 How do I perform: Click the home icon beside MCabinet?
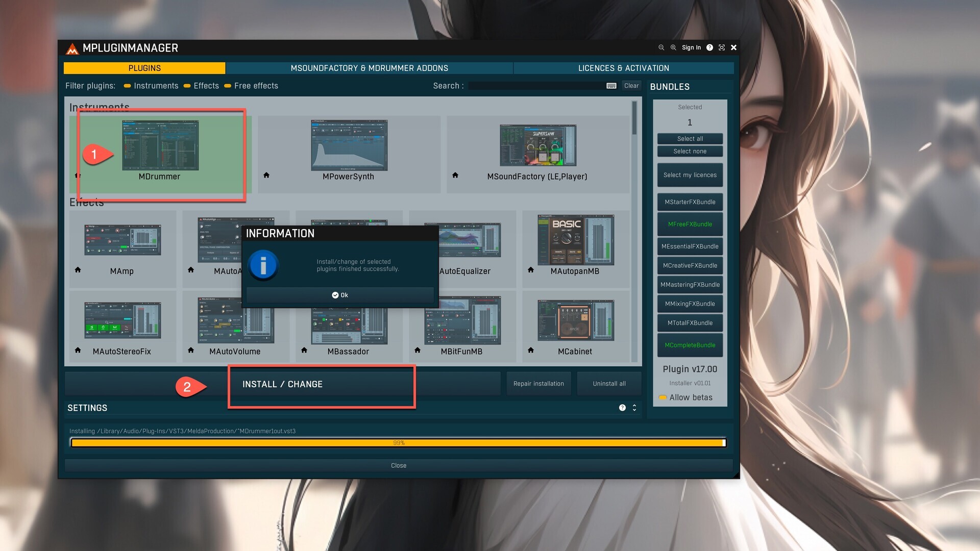click(531, 350)
